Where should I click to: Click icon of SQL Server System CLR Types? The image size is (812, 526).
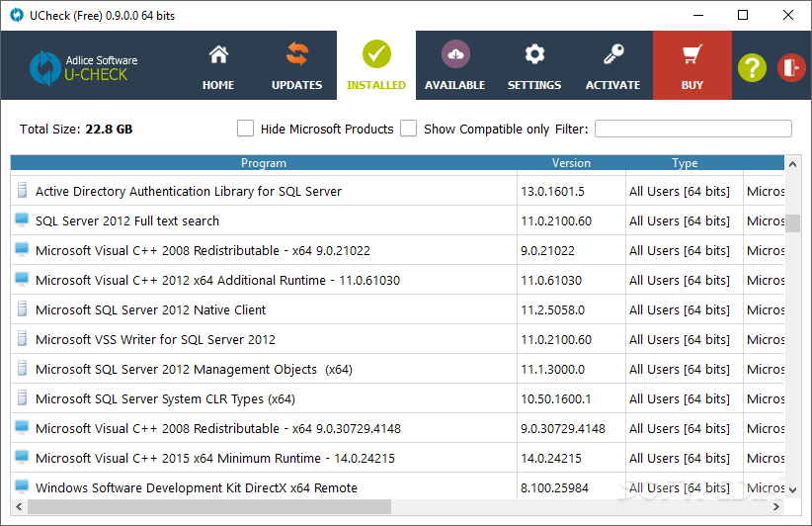tap(22, 398)
